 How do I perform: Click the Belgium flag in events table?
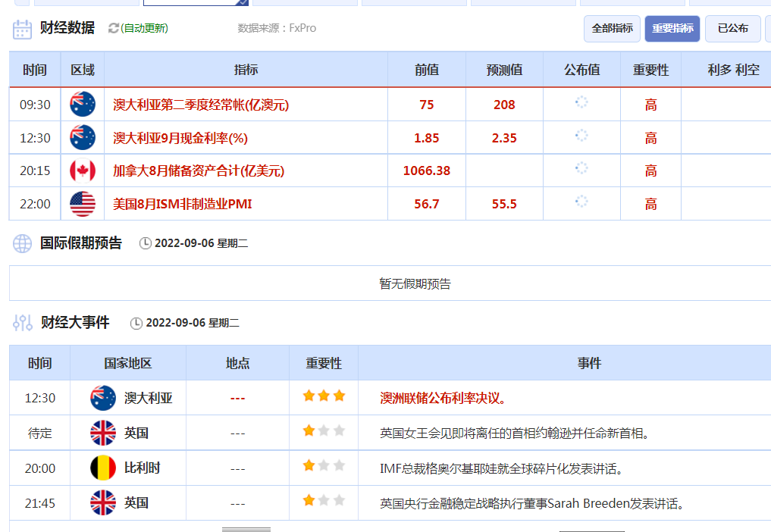103,468
